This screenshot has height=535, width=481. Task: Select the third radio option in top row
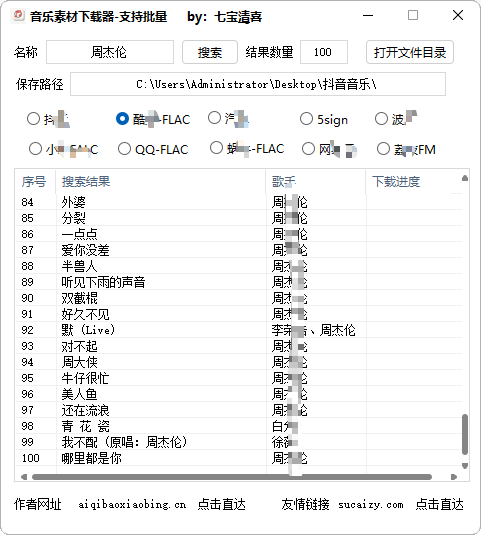pyautogui.click(x=214, y=118)
